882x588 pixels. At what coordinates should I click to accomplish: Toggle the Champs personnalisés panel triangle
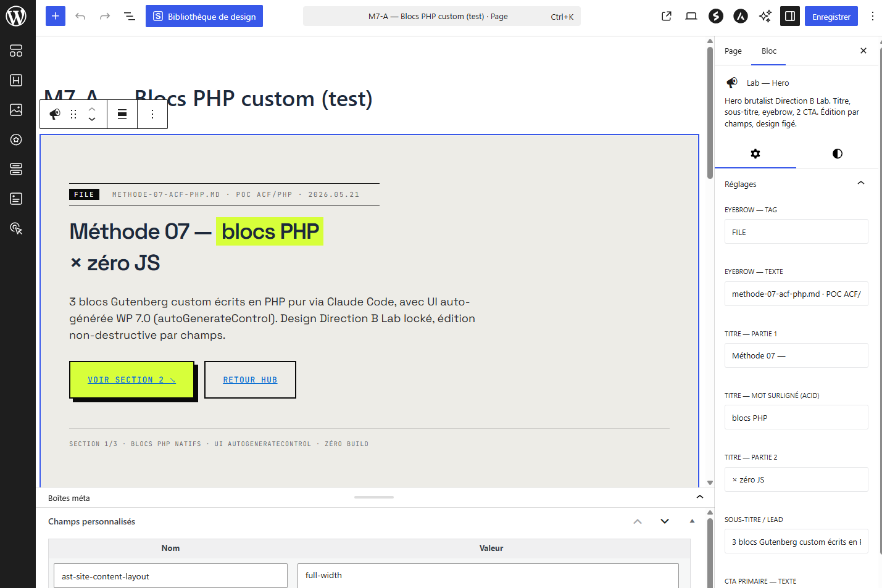(692, 521)
